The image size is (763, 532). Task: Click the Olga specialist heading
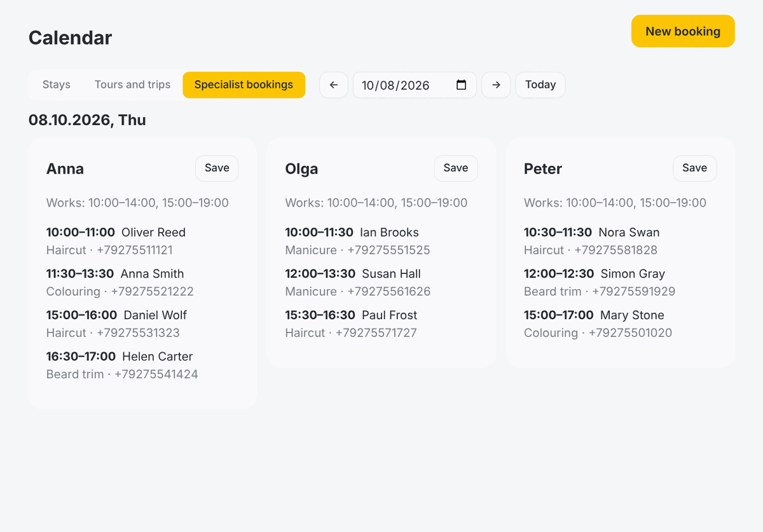point(301,169)
